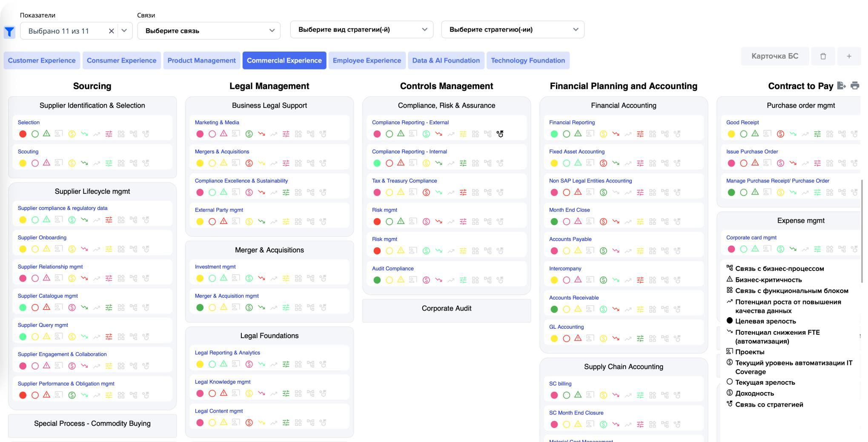Click business process link icon for Audit Compliance
This screenshot has width=868, height=442.
(488, 280)
